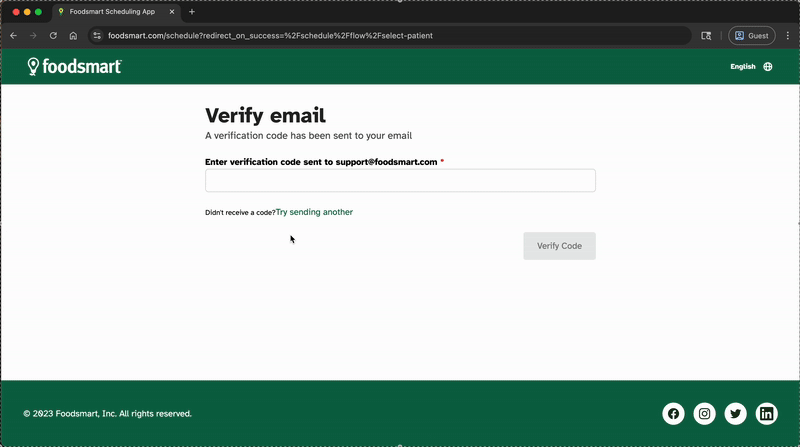
Task: Click the browser forward arrow
Action: click(x=33, y=36)
